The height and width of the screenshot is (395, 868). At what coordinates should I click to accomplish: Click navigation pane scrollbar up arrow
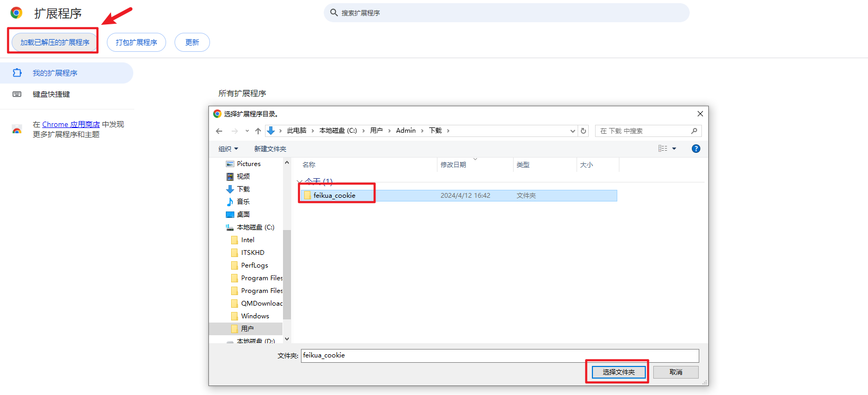(x=287, y=162)
